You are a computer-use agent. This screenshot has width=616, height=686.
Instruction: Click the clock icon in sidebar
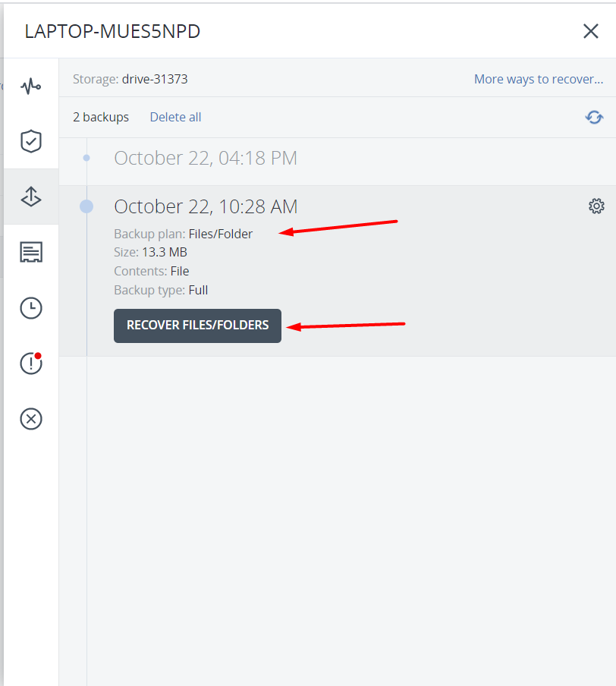click(31, 308)
